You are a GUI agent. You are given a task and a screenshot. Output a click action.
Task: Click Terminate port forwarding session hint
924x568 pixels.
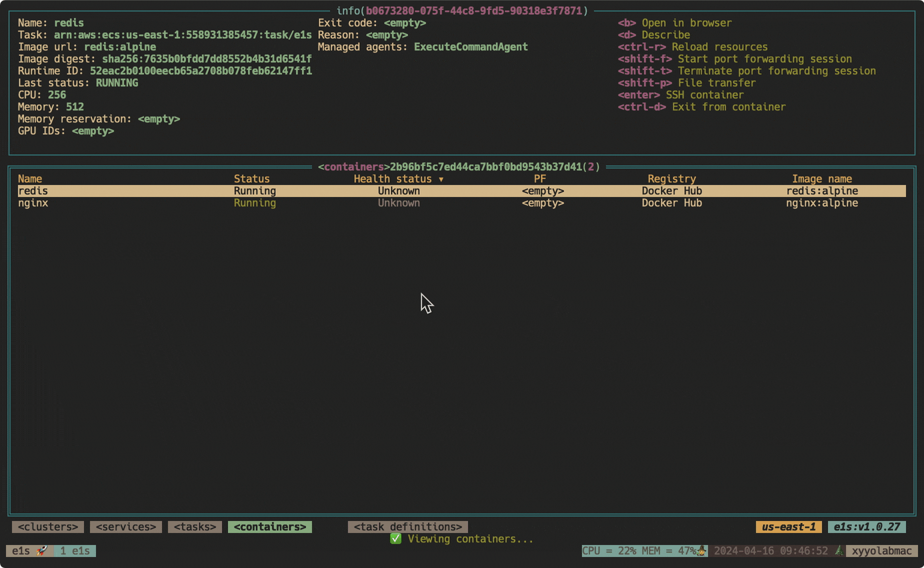[x=747, y=71]
